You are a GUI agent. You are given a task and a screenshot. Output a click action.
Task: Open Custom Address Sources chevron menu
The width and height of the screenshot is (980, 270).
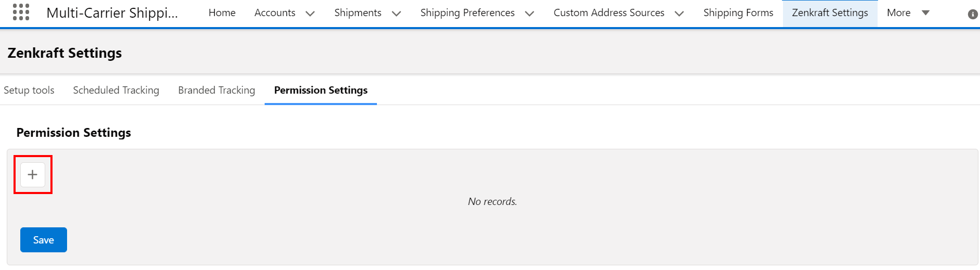tap(679, 14)
